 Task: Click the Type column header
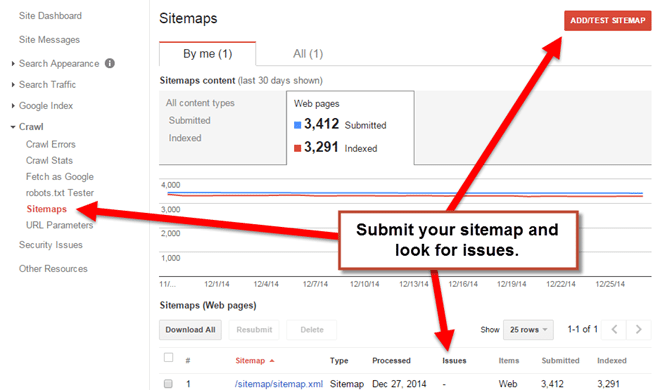[x=339, y=361]
